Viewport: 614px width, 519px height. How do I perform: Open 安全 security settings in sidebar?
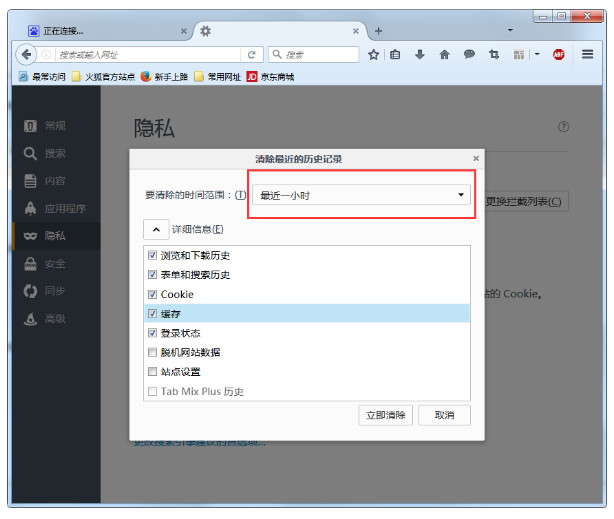coord(56,264)
